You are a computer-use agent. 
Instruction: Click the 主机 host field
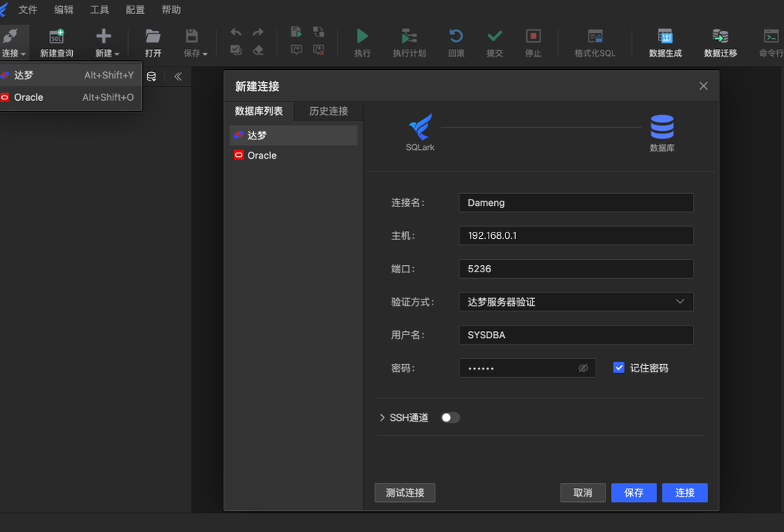click(576, 235)
